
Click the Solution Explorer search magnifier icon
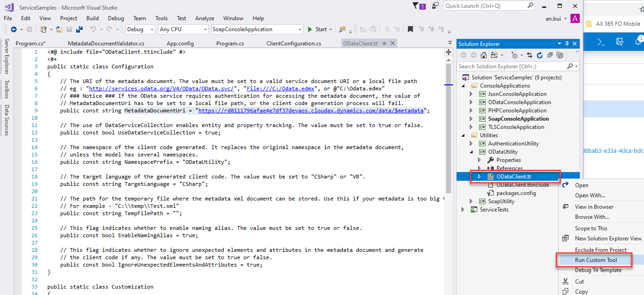pyautogui.click(x=570, y=67)
